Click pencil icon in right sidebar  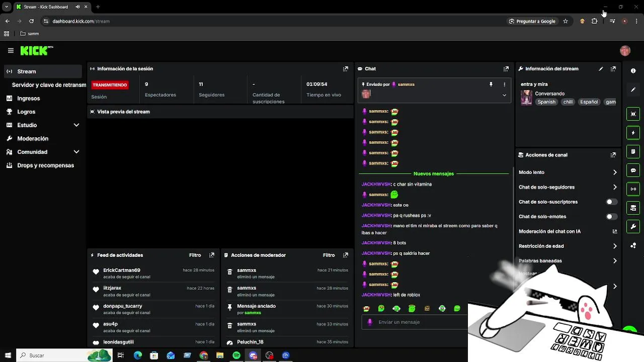(x=633, y=89)
